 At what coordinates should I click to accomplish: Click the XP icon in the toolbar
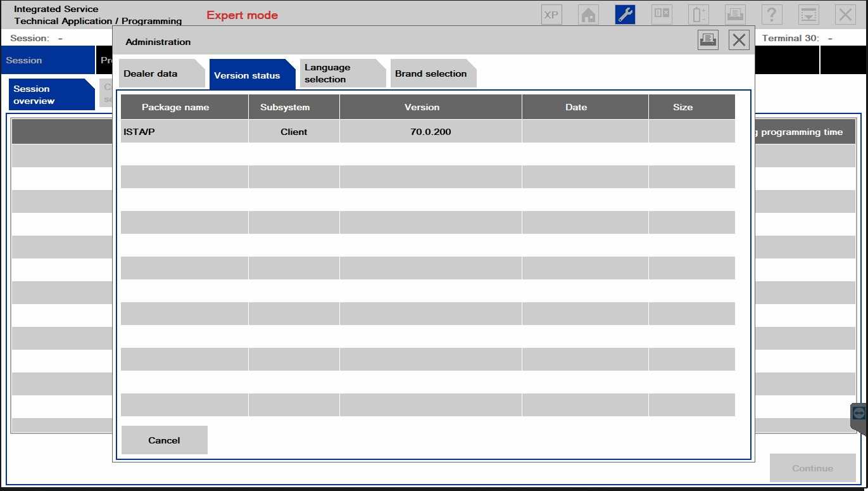(550, 14)
